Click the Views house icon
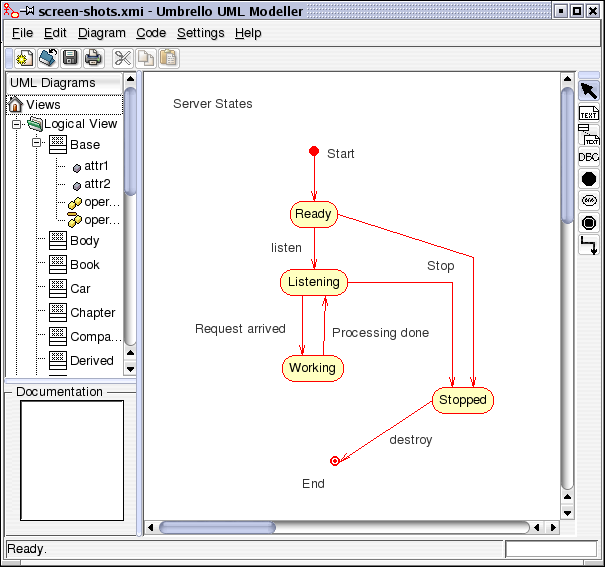 coord(15,104)
